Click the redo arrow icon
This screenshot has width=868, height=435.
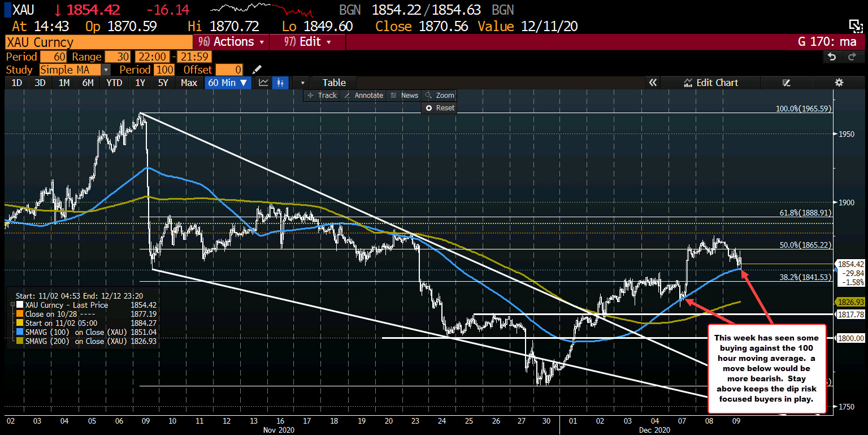coord(852,57)
